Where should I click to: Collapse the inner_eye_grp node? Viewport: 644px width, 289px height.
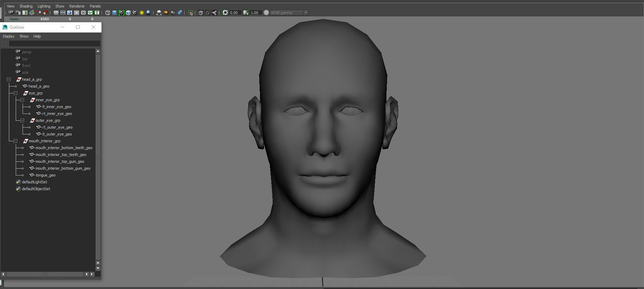pyautogui.click(x=22, y=100)
